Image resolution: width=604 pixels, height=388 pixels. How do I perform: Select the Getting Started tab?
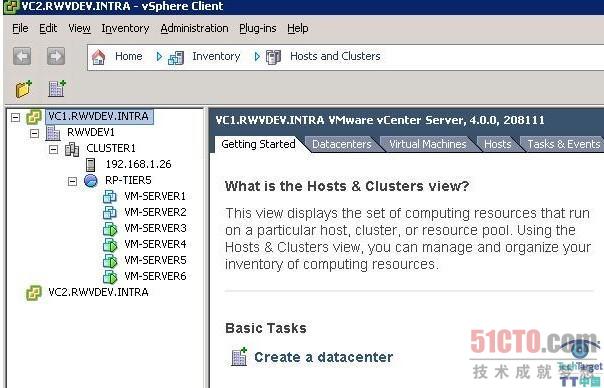click(x=258, y=144)
